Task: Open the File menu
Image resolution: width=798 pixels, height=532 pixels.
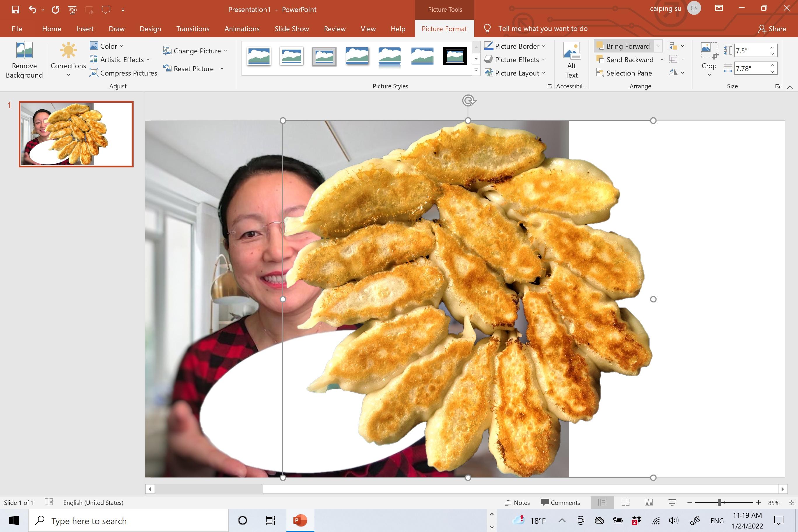Action: click(x=17, y=29)
